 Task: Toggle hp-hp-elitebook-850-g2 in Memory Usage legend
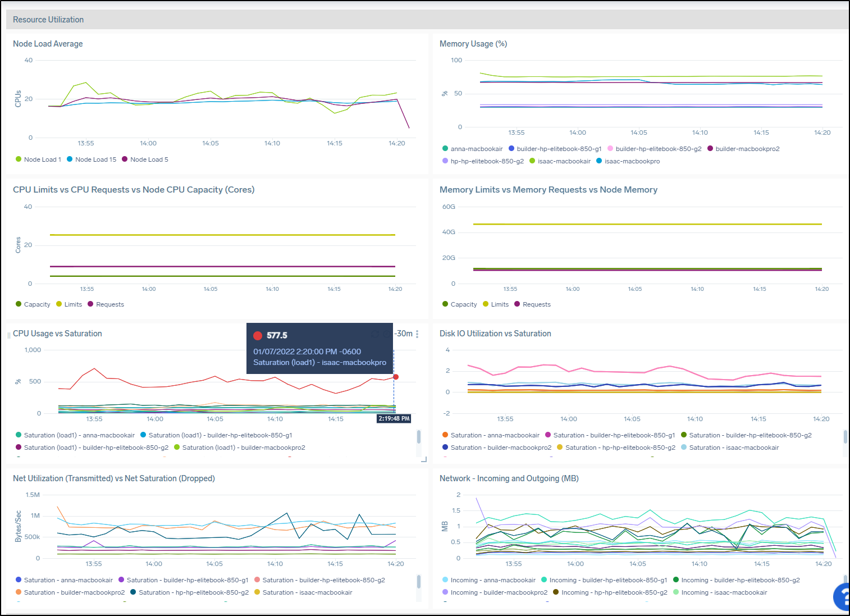[483, 161]
